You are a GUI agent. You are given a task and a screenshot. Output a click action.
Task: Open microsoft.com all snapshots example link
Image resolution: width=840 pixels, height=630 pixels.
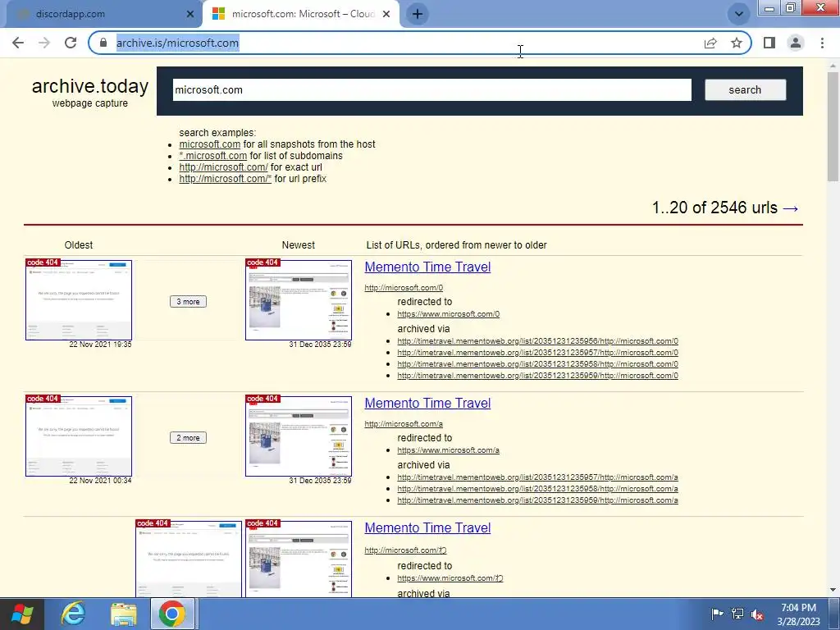point(209,144)
